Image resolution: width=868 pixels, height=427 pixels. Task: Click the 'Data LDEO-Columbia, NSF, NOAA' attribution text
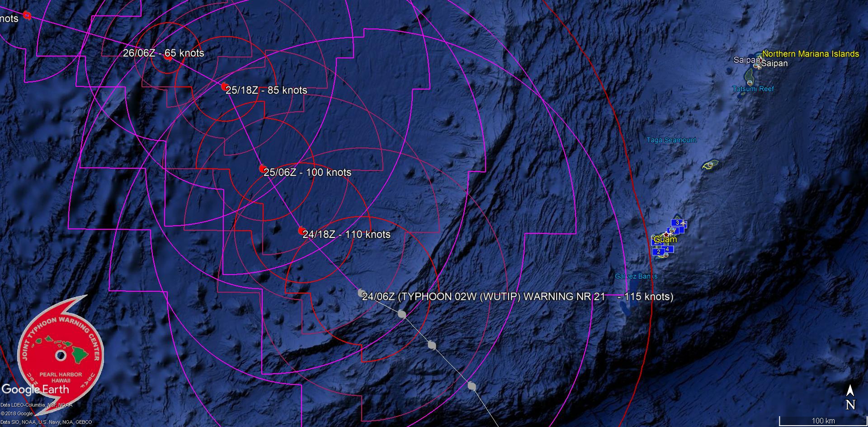point(37,405)
